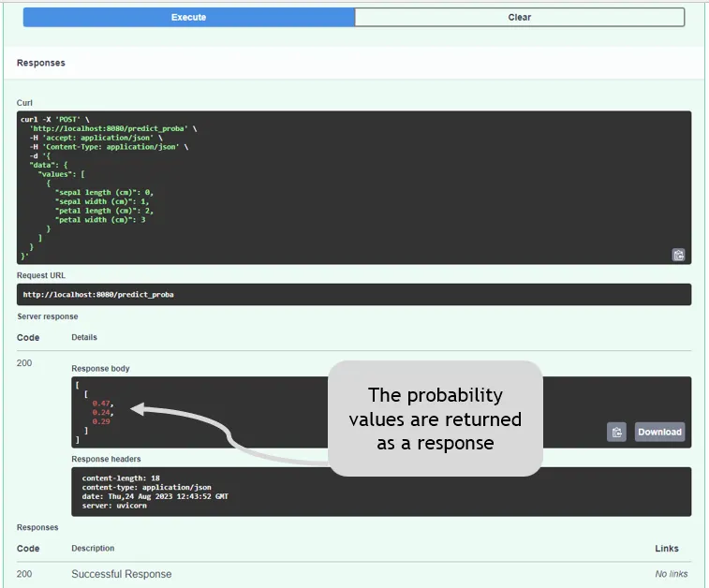Copy the response body via clipboard icon

tap(616, 432)
